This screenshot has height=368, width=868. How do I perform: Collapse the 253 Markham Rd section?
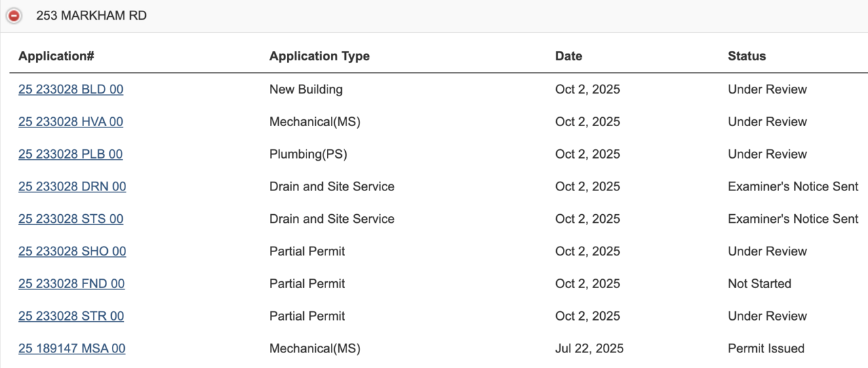[x=14, y=16]
